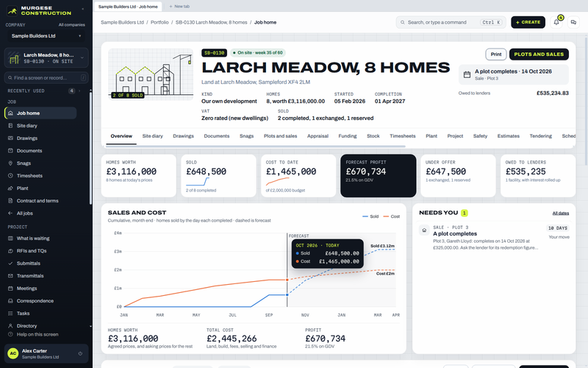The width and height of the screenshot is (588, 368).
Task: Click the Job home sidebar icon
Action: pyautogui.click(x=10, y=113)
